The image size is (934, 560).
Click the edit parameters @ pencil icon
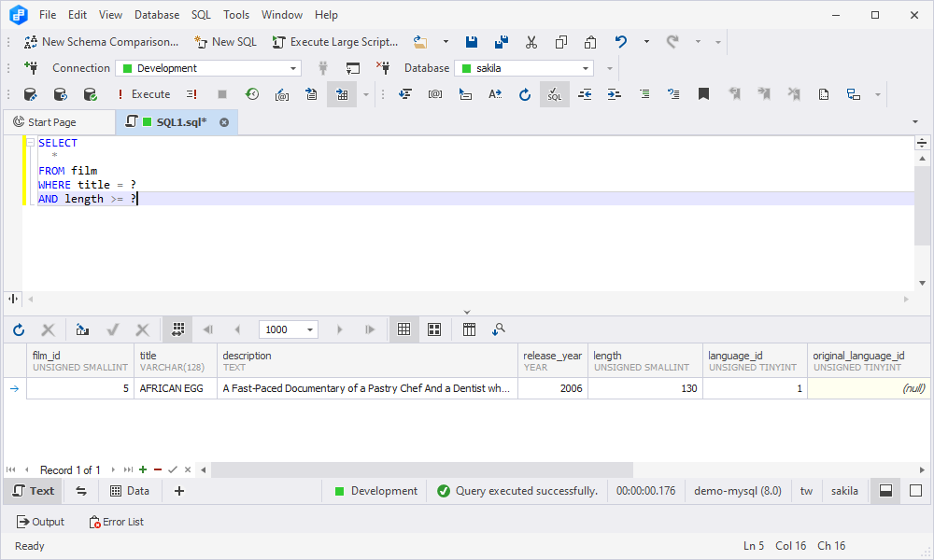tap(282, 94)
